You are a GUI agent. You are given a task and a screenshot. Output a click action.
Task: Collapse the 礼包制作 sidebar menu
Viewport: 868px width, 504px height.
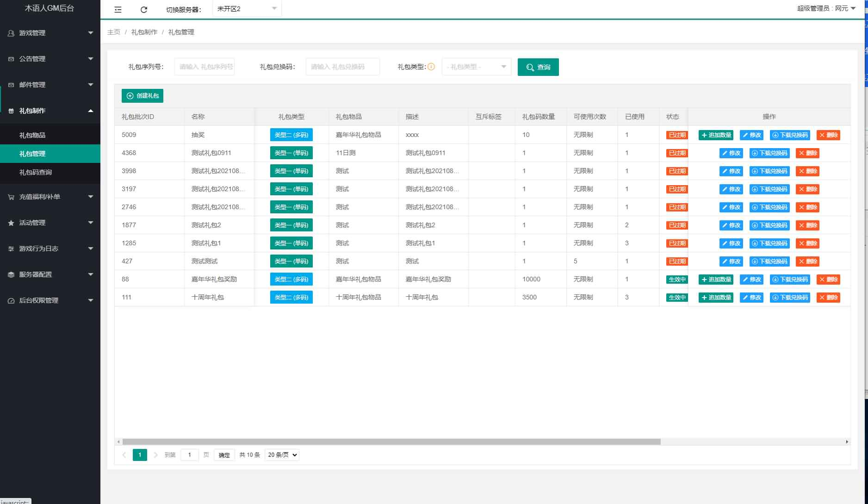(x=50, y=111)
